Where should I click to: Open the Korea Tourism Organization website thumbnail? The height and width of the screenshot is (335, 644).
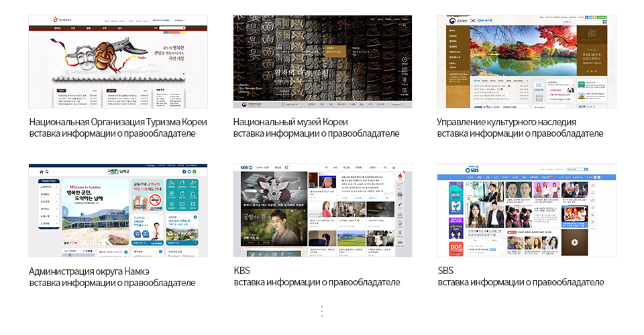click(x=117, y=62)
